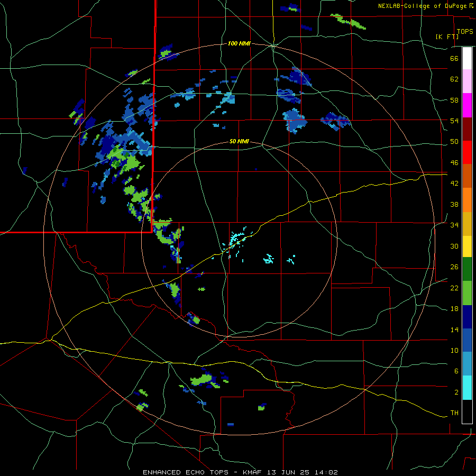Click the bright orange scale swatch
476x476 pixels.
tap(467, 200)
